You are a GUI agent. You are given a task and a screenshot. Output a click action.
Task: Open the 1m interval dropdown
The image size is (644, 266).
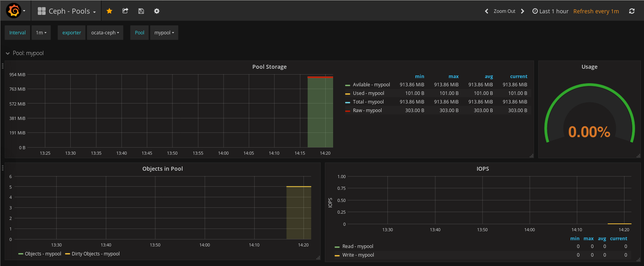pos(41,33)
